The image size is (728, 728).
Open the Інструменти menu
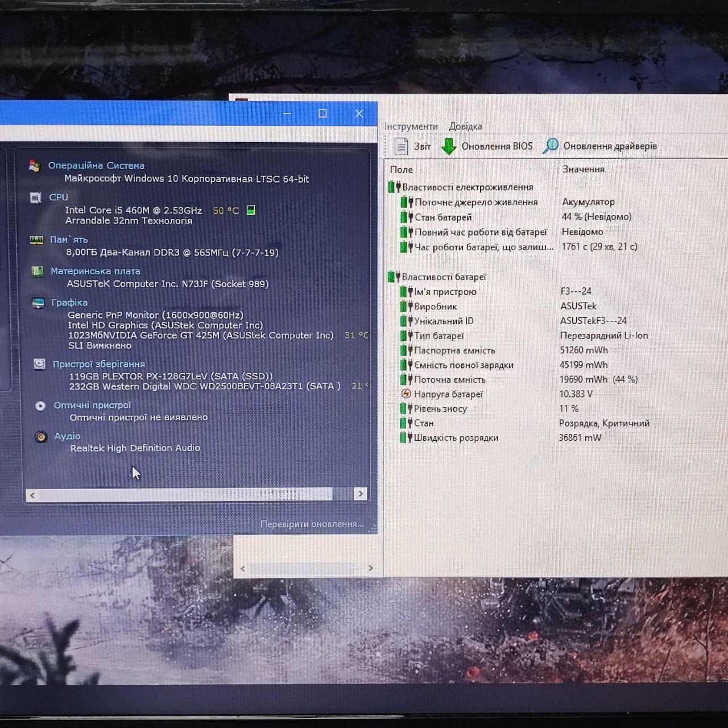click(x=411, y=126)
